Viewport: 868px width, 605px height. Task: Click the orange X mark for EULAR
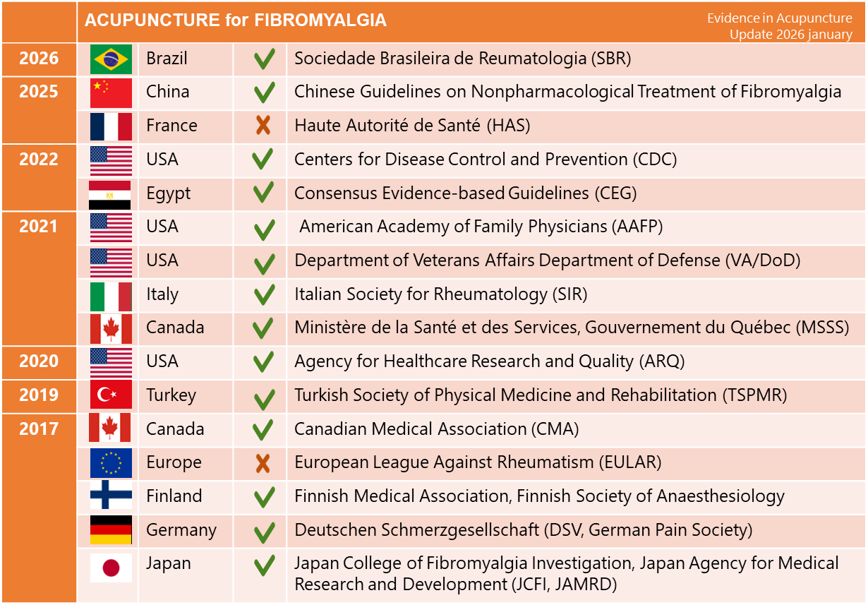[x=263, y=464]
